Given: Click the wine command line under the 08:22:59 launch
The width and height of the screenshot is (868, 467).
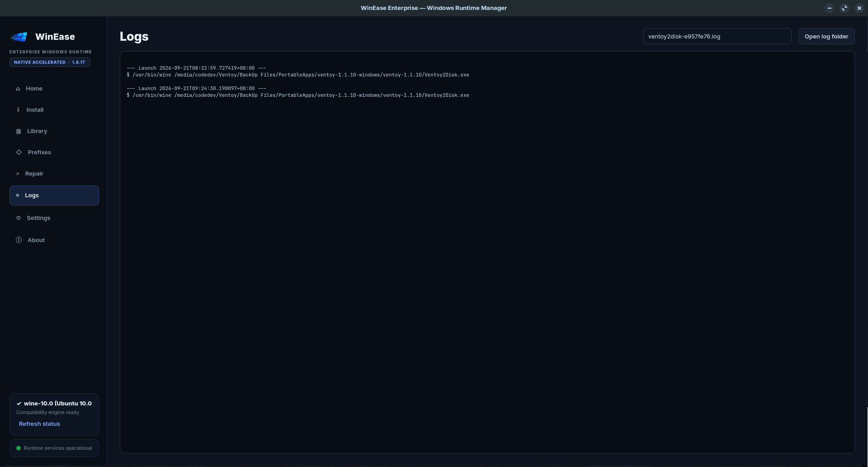Looking at the screenshot, I should click(x=298, y=75).
